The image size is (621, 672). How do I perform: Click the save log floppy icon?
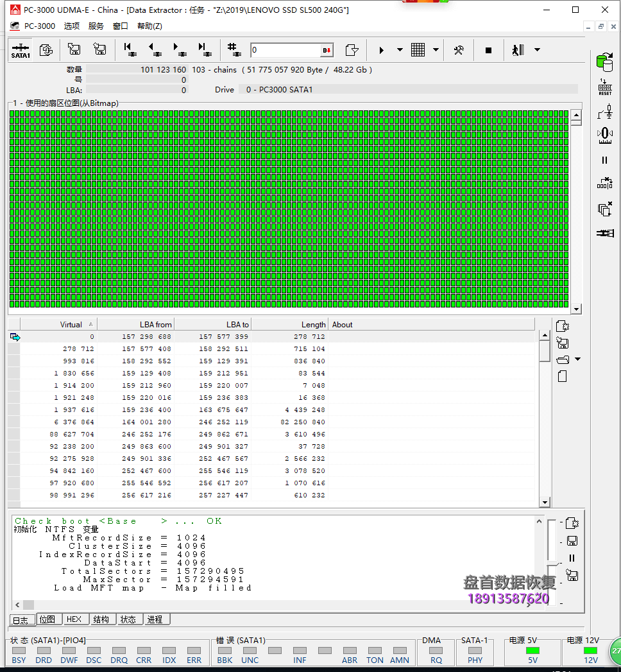tap(572, 541)
